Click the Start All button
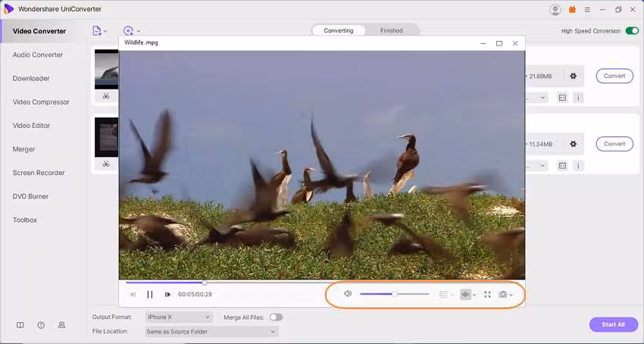The image size is (644, 344). coord(613,324)
